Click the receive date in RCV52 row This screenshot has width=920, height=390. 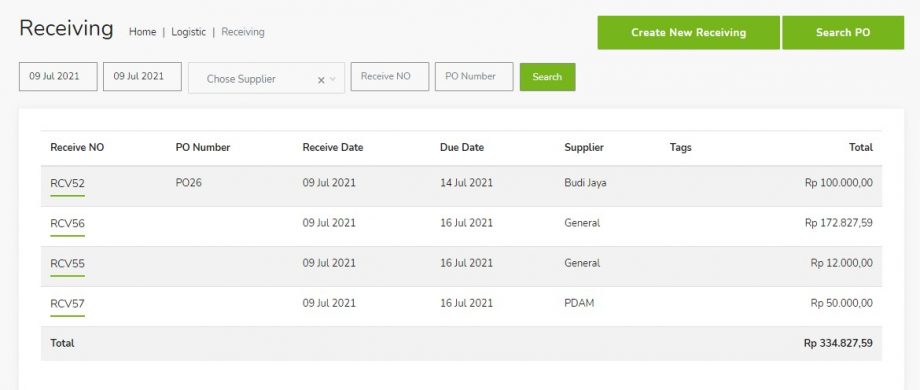coord(329,183)
